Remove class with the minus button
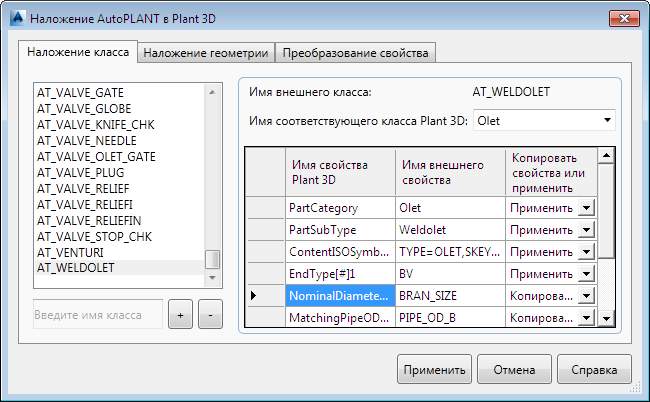This screenshot has height=402, width=650. tap(210, 315)
